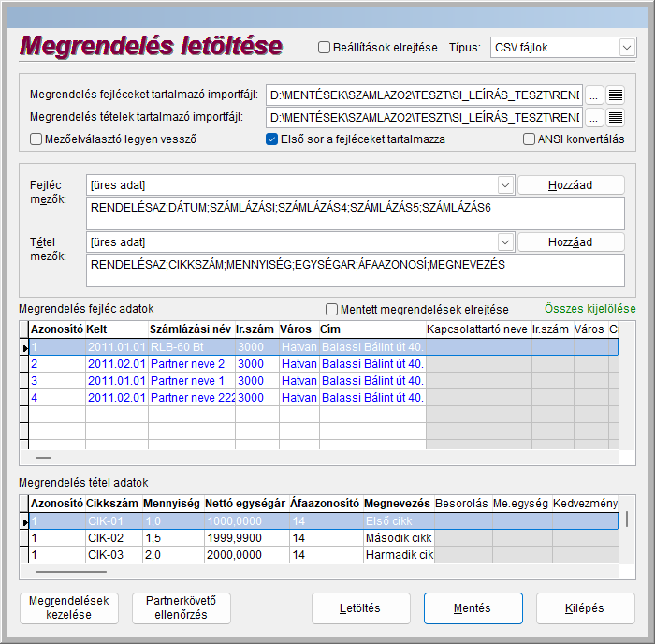The width and height of the screenshot is (655, 644).
Task: Click the Letöltés button
Action: 360,608
